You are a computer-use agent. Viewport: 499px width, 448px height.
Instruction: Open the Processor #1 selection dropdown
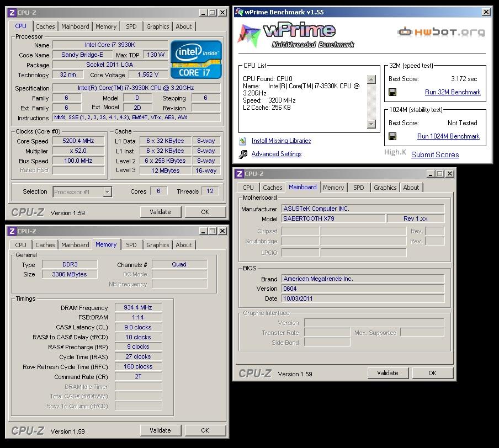point(108,192)
